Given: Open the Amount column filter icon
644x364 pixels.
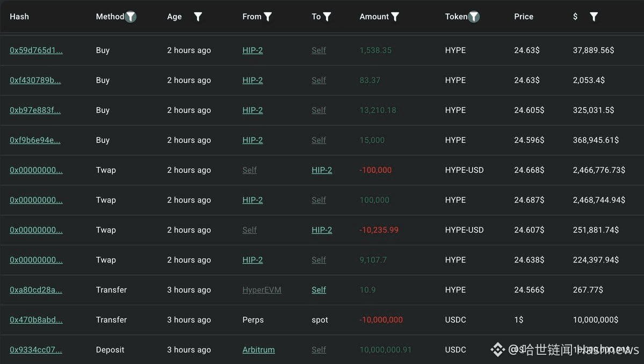Looking at the screenshot, I should [395, 17].
